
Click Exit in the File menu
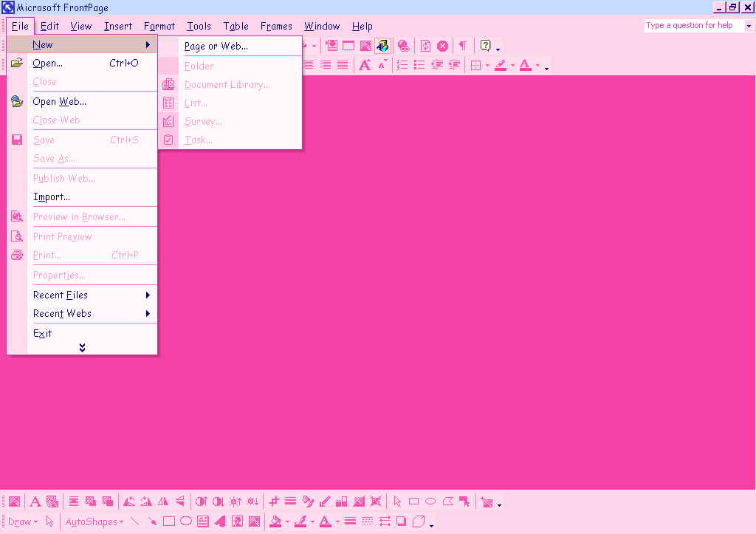point(43,333)
